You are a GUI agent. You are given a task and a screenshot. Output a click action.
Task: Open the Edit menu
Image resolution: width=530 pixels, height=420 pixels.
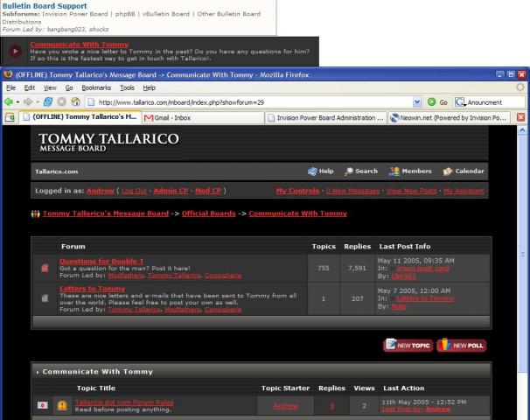[x=30, y=87]
